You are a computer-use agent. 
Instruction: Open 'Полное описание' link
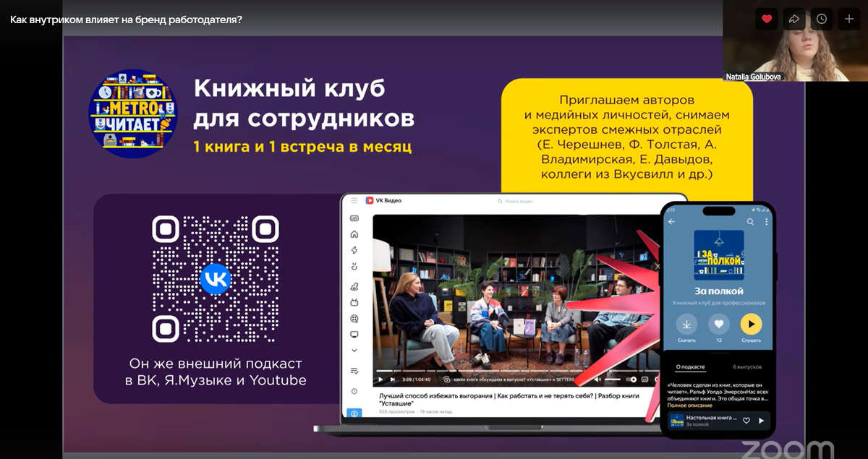(689, 405)
